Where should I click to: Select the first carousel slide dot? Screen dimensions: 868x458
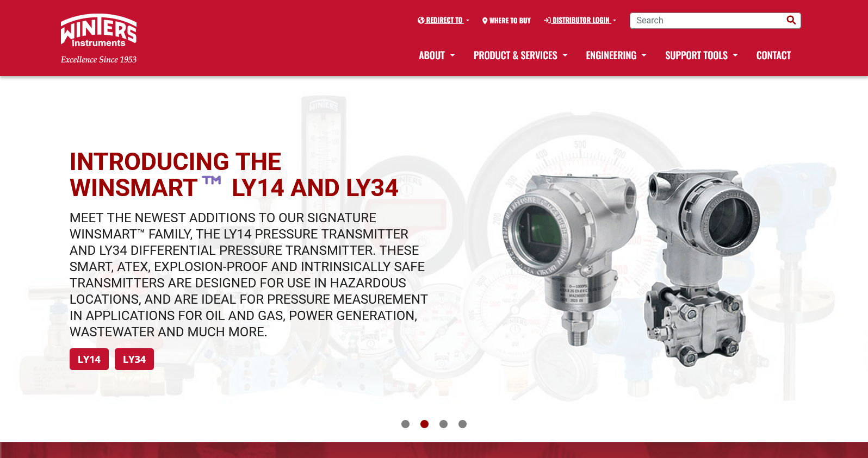click(405, 424)
